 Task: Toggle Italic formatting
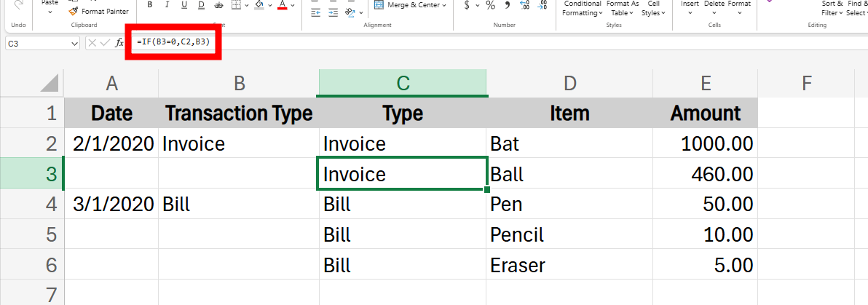(166, 5)
